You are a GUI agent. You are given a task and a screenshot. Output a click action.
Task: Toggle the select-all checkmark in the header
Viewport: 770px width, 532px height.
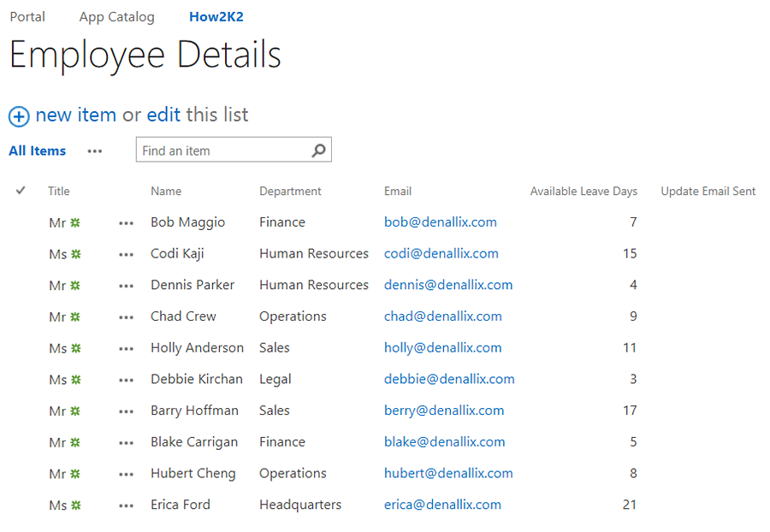[x=21, y=191]
